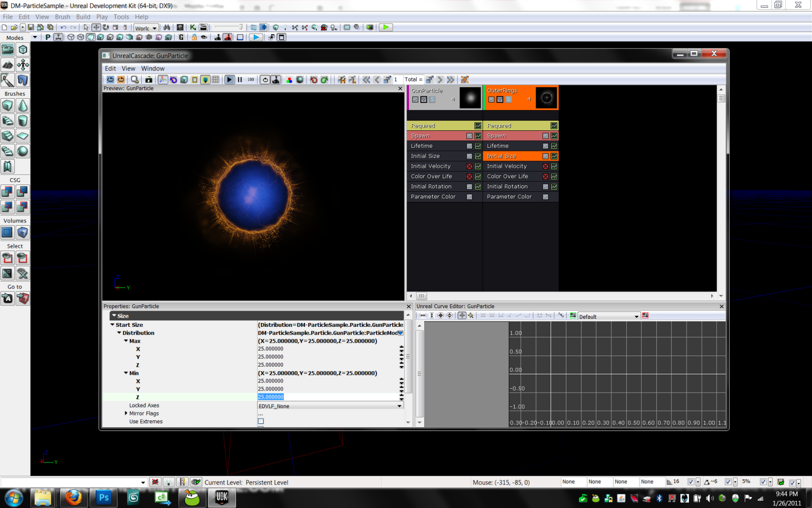The width and height of the screenshot is (812, 508).
Task: Click red delete curve tab icon
Action: (x=645, y=315)
